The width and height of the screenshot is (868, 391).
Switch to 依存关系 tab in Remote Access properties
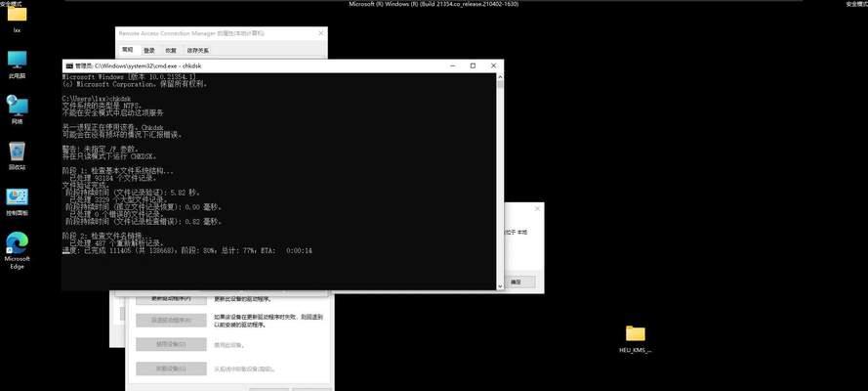click(x=197, y=51)
